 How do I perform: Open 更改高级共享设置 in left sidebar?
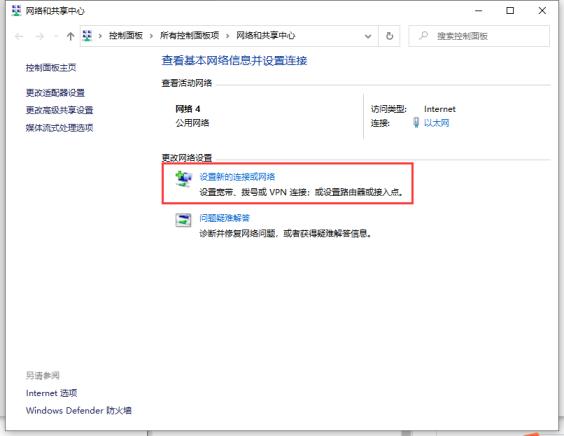coord(59,110)
